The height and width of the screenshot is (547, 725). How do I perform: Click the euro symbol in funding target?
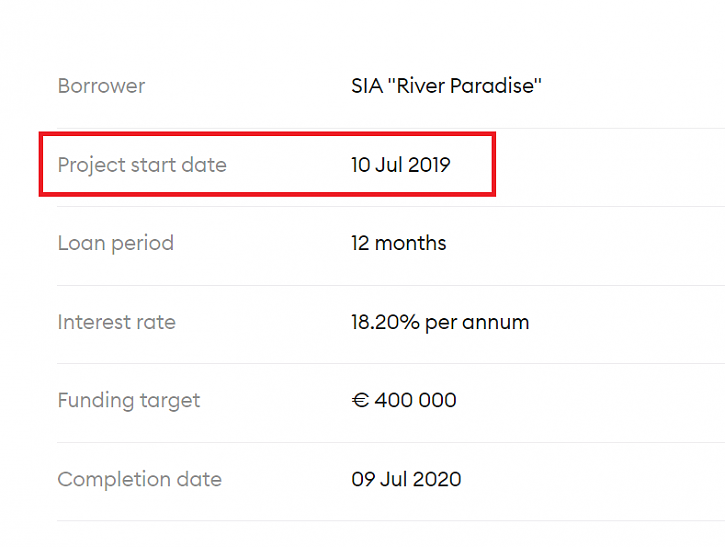(360, 400)
